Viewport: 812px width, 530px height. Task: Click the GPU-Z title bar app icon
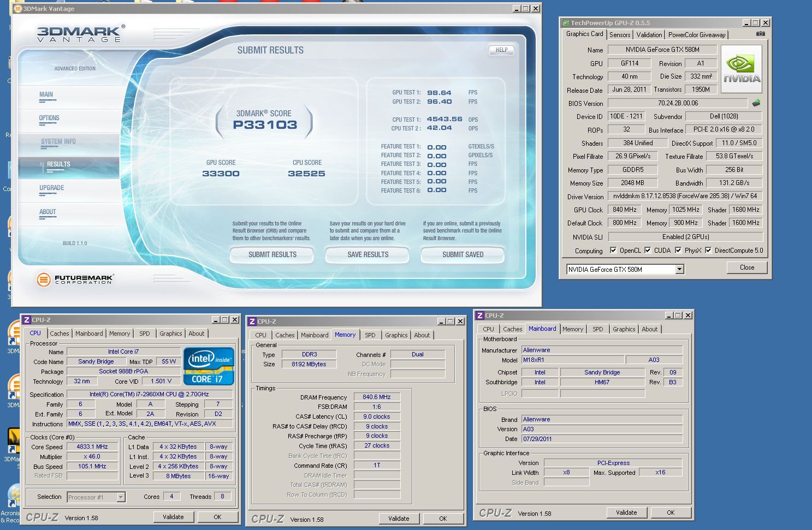[565, 23]
